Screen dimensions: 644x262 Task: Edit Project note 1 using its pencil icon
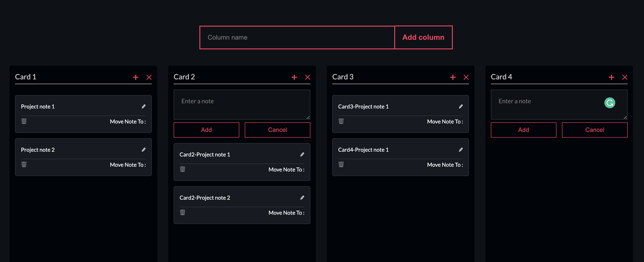tap(144, 106)
